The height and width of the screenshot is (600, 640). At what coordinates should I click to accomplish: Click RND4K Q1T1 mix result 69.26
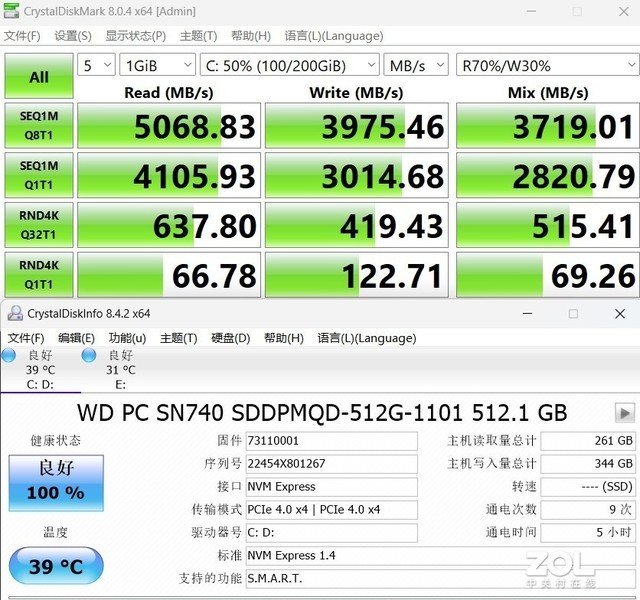[548, 275]
